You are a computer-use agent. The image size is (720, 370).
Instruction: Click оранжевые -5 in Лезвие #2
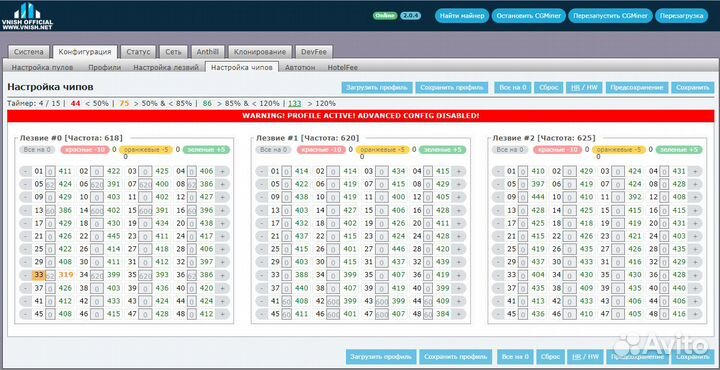coord(619,150)
